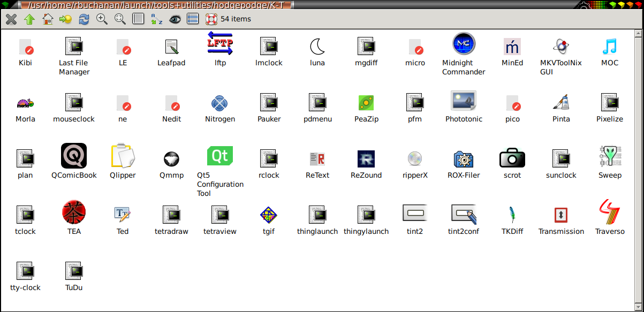Open help via the lifebuoy icon

[x=211, y=19]
